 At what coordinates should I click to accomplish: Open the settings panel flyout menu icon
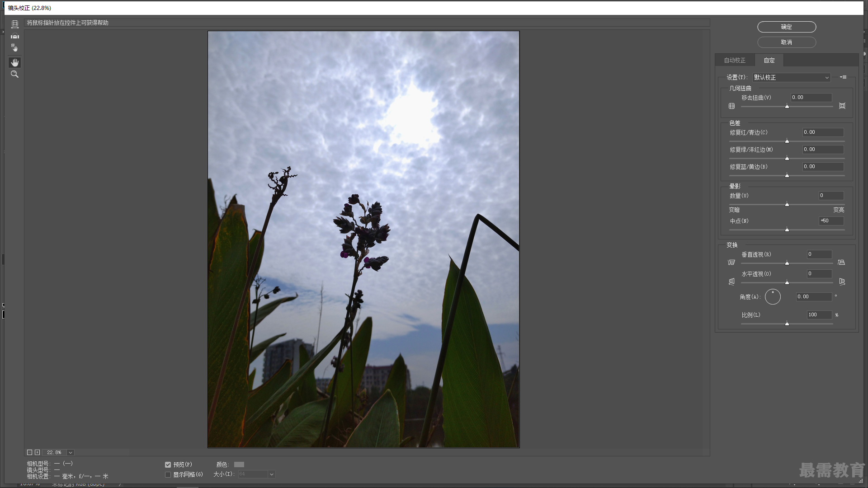(843, 77)
